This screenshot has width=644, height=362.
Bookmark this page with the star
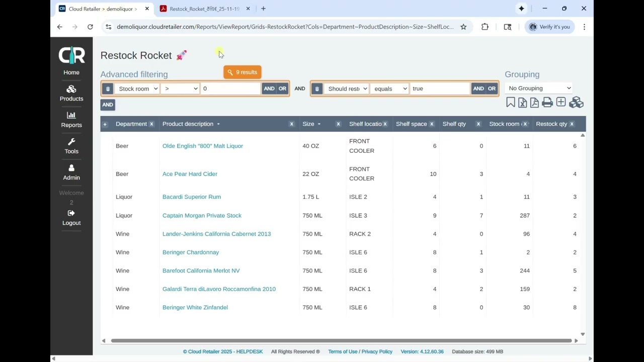[463, 27]
